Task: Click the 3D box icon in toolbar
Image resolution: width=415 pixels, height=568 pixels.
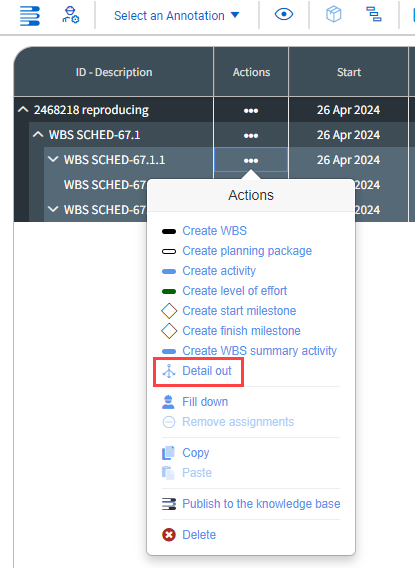Action: point(334,14)
